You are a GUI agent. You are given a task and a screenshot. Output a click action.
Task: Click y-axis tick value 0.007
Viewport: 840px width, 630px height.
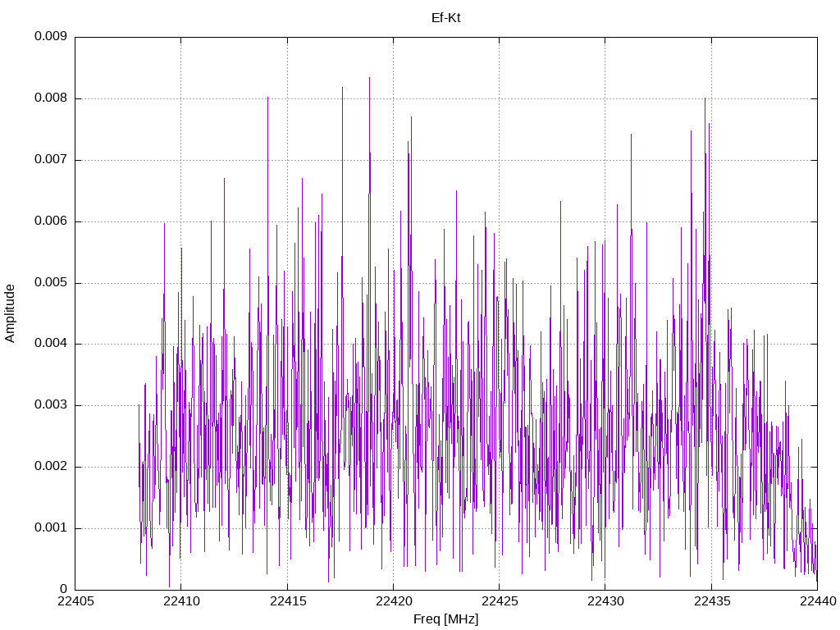(51, 160)
